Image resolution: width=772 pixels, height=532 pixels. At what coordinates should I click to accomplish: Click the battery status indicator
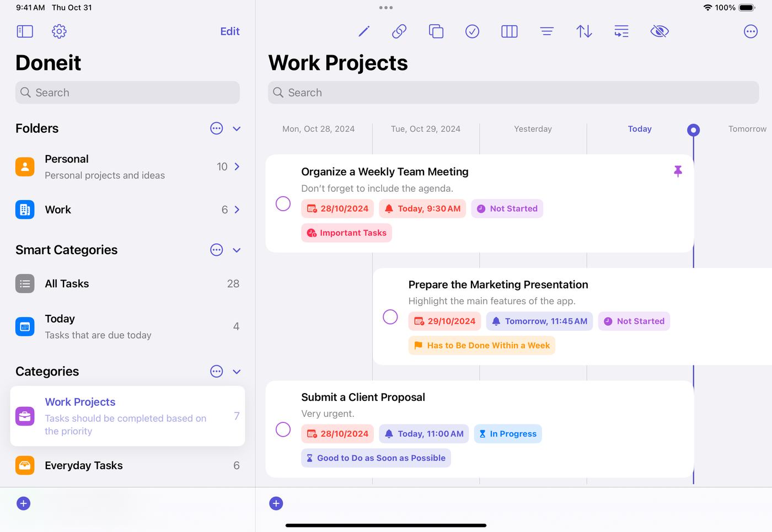click(747, 8)
